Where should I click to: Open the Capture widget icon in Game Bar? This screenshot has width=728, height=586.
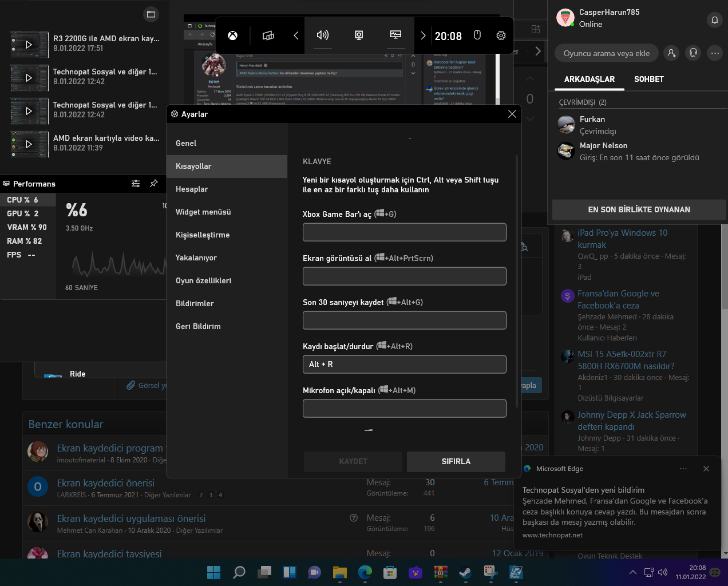[359, 35]
